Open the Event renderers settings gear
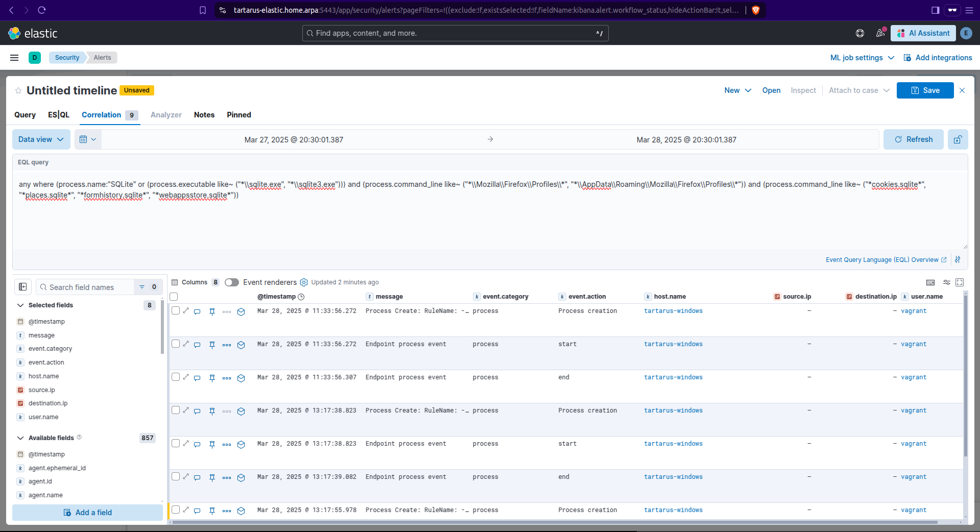Screen dimensions: 980x532 coord(304,282)
